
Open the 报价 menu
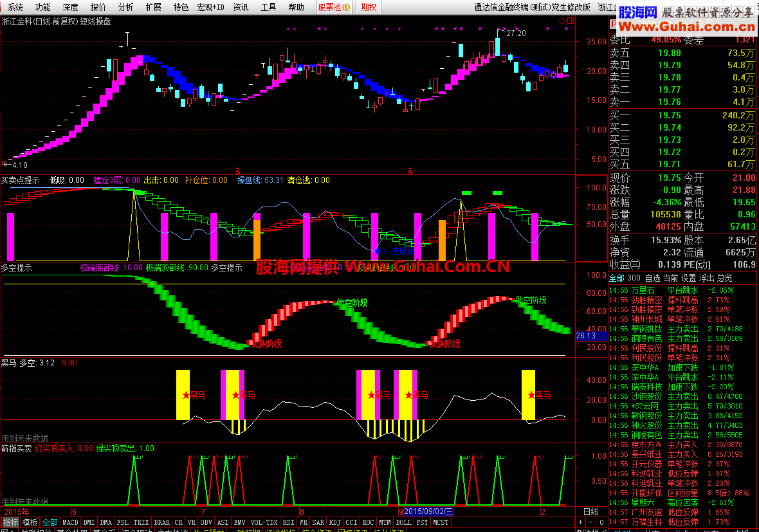point(98,7)
